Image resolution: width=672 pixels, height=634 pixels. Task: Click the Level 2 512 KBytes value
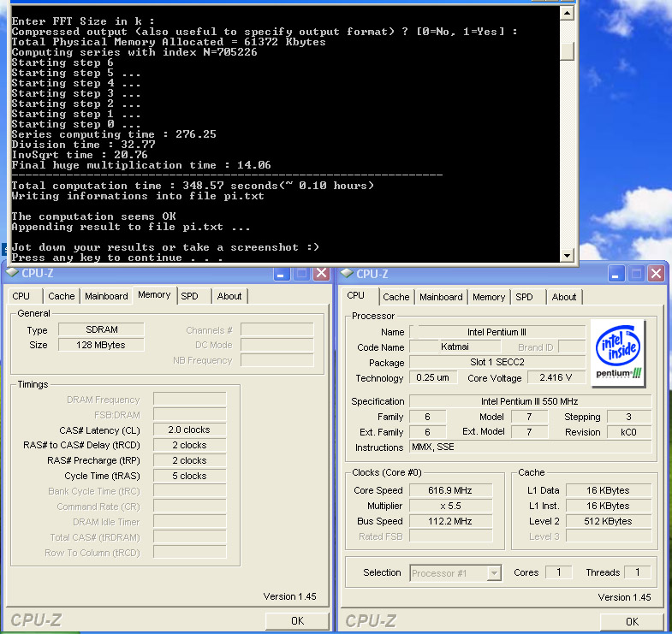tap(608, 521)
